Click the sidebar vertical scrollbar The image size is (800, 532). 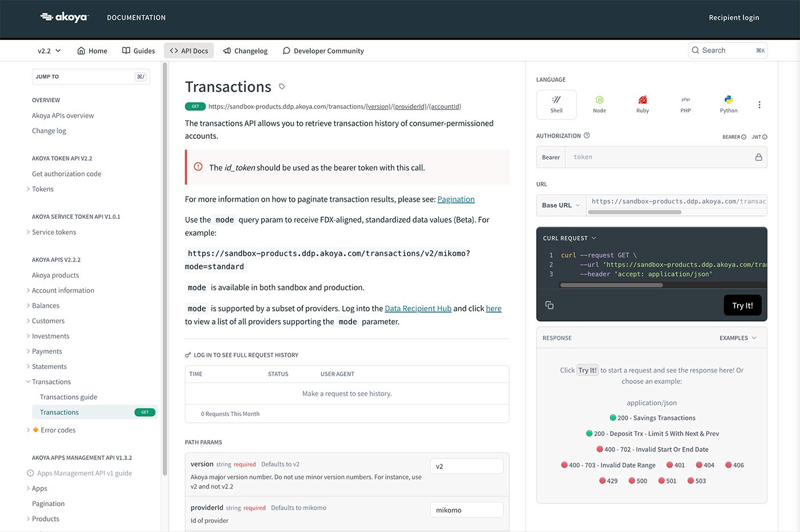[x=165, y=269]
